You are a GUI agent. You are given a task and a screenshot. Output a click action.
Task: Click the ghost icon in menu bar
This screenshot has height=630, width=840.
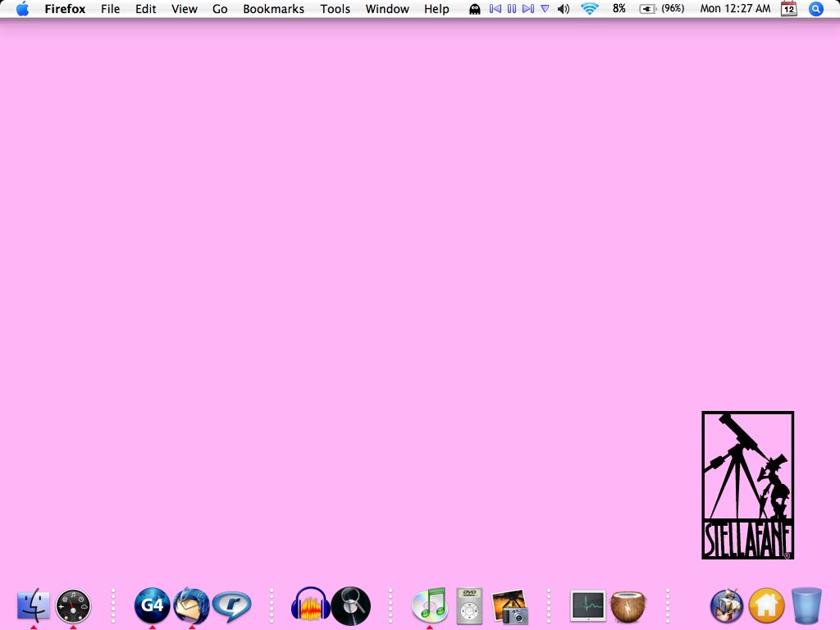[475, 9]
